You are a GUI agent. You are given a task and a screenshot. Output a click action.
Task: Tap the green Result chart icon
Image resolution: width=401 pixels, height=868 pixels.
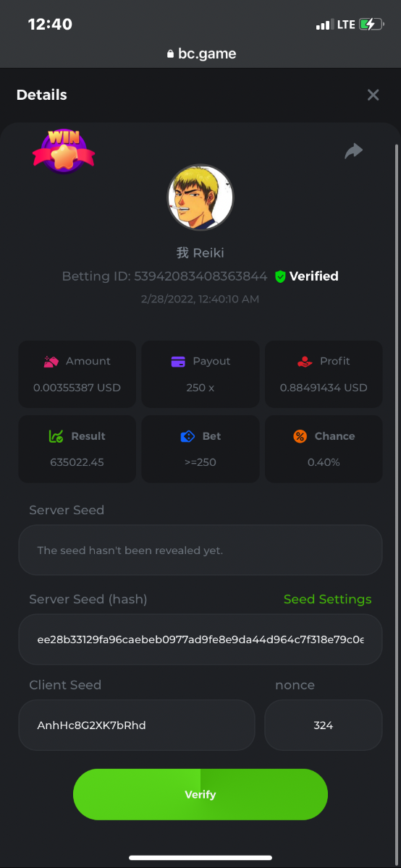(56, 436)
